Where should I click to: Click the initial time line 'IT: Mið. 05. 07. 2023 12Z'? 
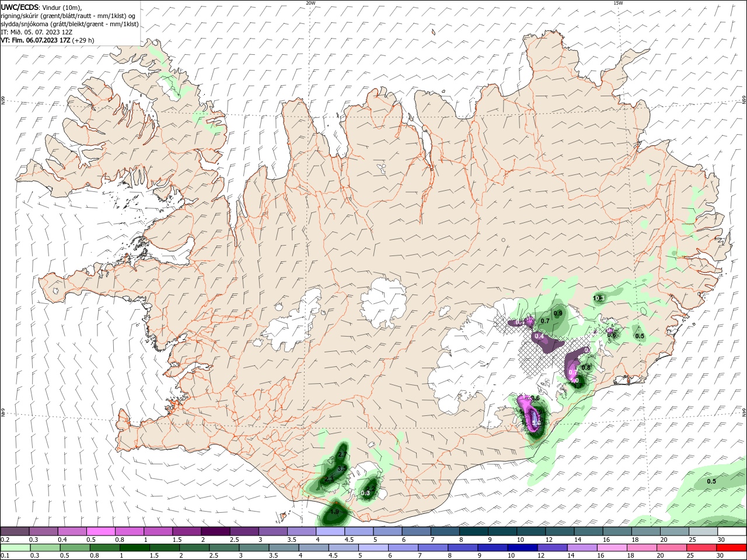[36, 32]
